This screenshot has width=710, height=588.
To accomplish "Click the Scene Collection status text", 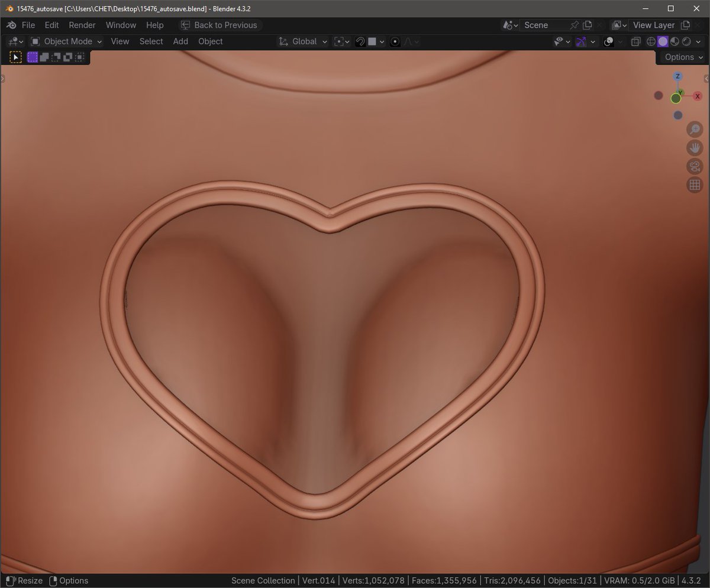I will coord(263,580).
